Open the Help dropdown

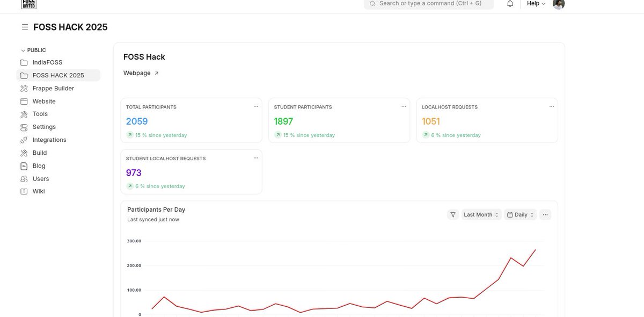point(536,3)
